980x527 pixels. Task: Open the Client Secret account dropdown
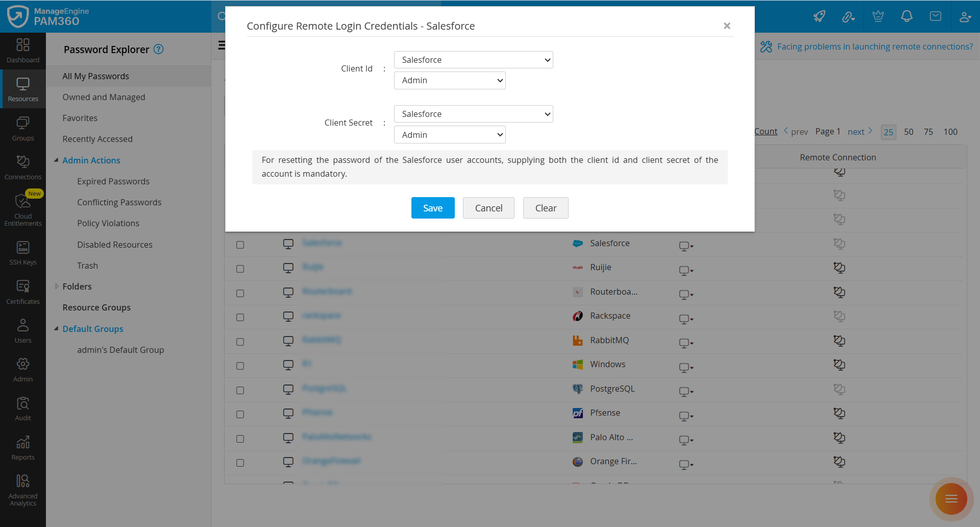coord(450,135)
